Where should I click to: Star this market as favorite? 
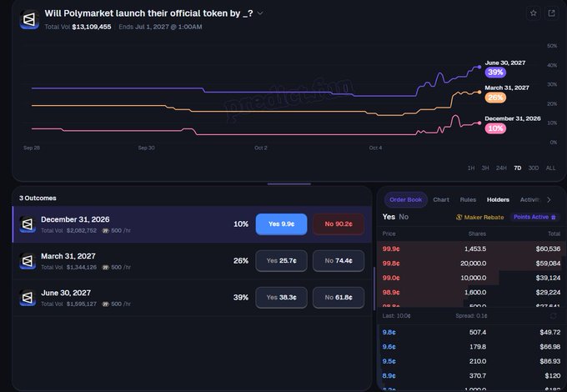(x=533, y=13)
